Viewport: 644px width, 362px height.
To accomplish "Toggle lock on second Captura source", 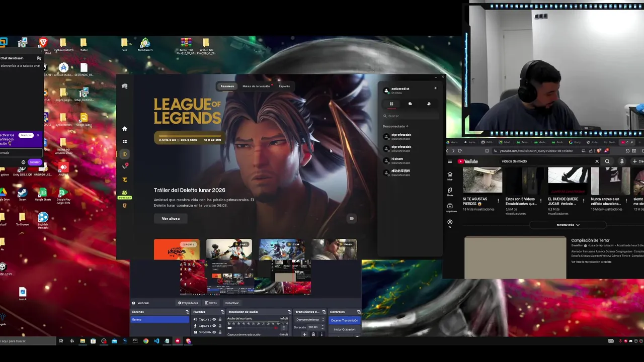I will 220,326.
